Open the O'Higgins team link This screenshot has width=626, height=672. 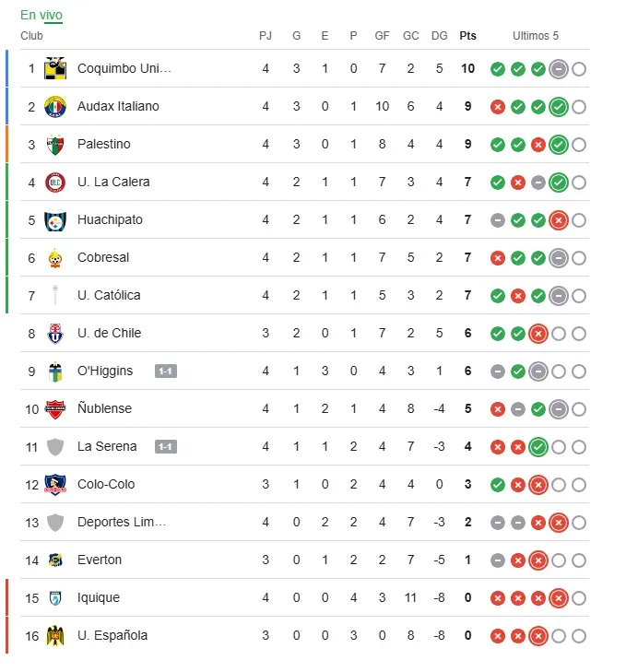[x=105, y=371]
